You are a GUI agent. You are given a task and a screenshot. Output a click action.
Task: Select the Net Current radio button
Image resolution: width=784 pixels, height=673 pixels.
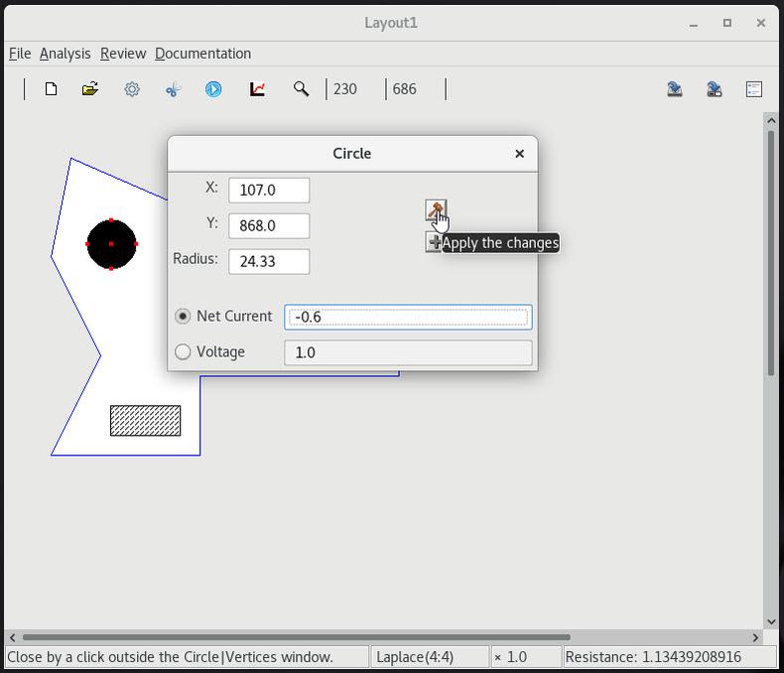(183, 316)
